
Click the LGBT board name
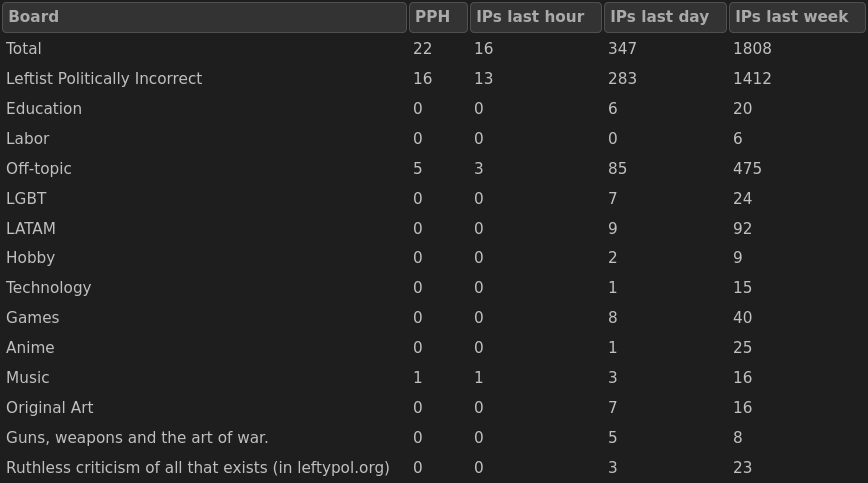[26, 199]
